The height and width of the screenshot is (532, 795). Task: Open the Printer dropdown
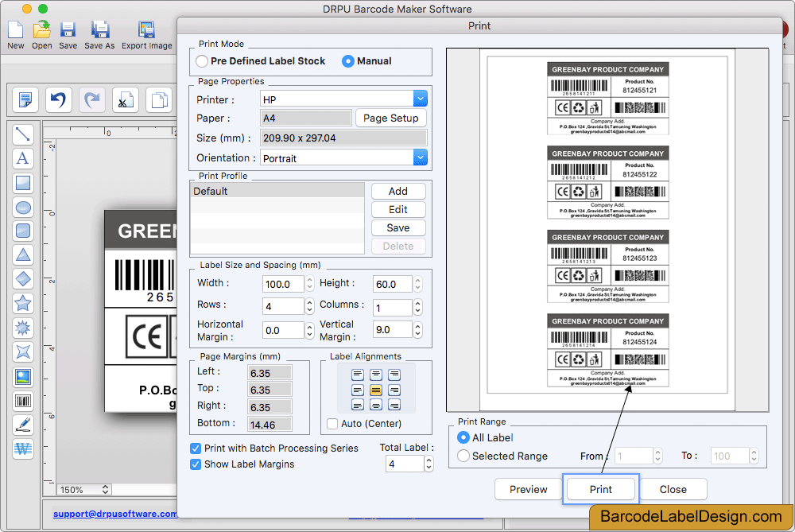point(420,99)
